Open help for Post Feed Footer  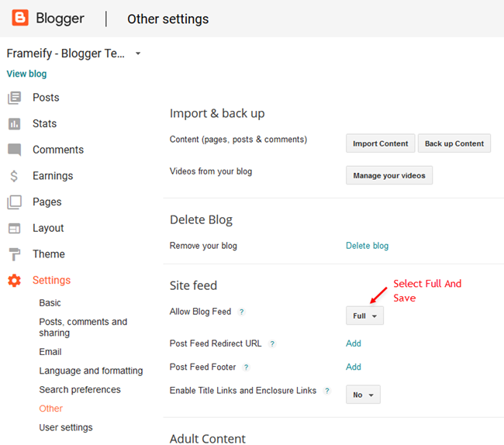tap(247, 367)
